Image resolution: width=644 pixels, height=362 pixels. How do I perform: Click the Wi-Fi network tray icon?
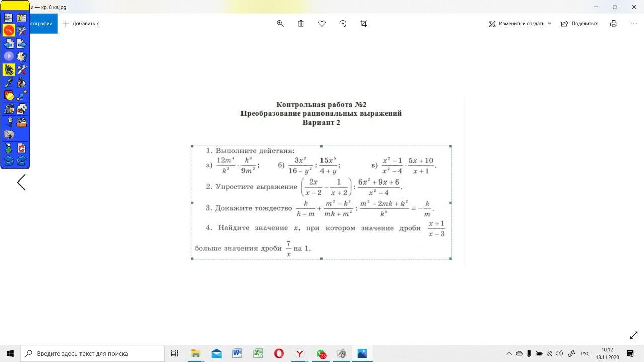point(549,353)
